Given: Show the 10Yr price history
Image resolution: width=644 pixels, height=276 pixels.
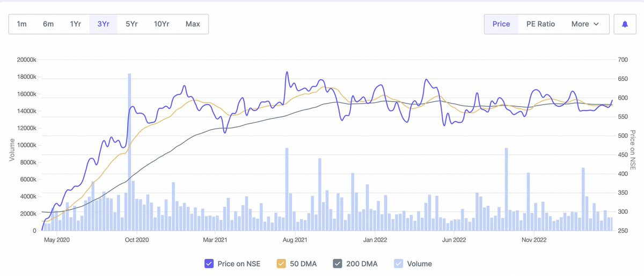Looking at the screenshot, I should tap(162, 24).
